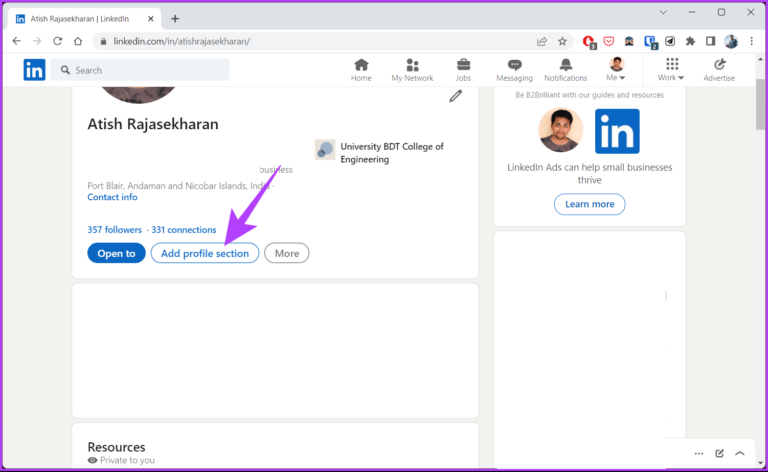Click Add profile section button
This screenshot has height=472, width=768.
(x=205, y=253)
